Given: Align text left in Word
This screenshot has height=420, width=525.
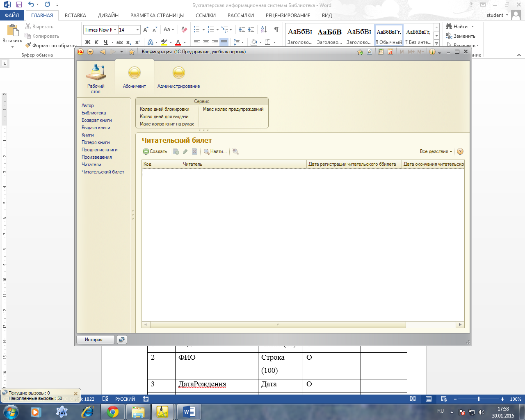Looking at the screenshot, I should [x=197, y=42].
